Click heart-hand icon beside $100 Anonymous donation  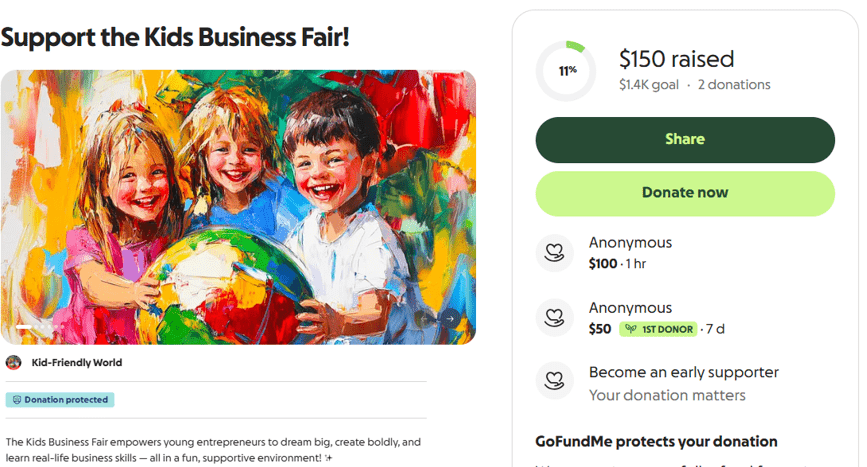coord(553,252)
